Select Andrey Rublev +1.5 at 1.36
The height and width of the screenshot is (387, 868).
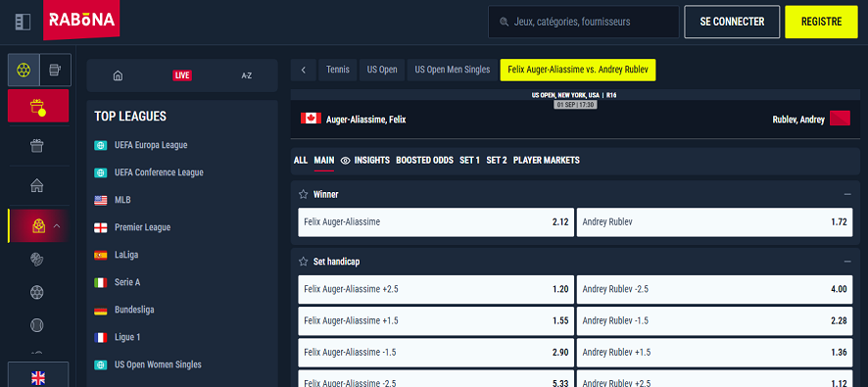click(x=714, y=353)
